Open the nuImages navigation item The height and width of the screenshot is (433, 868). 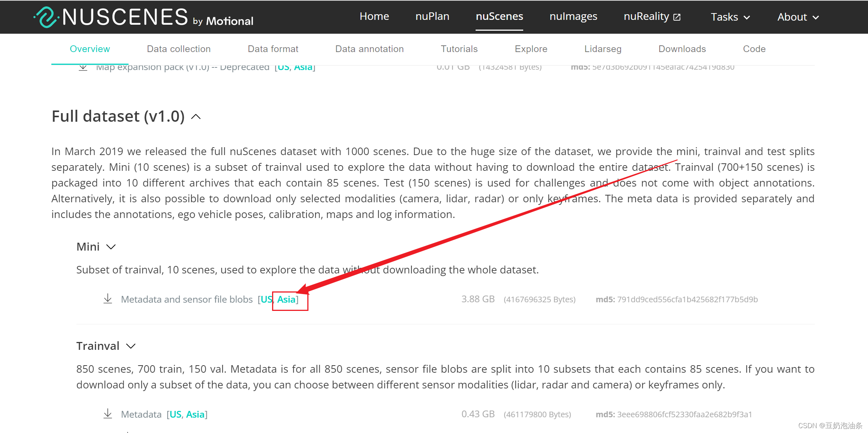coord(573,16)
